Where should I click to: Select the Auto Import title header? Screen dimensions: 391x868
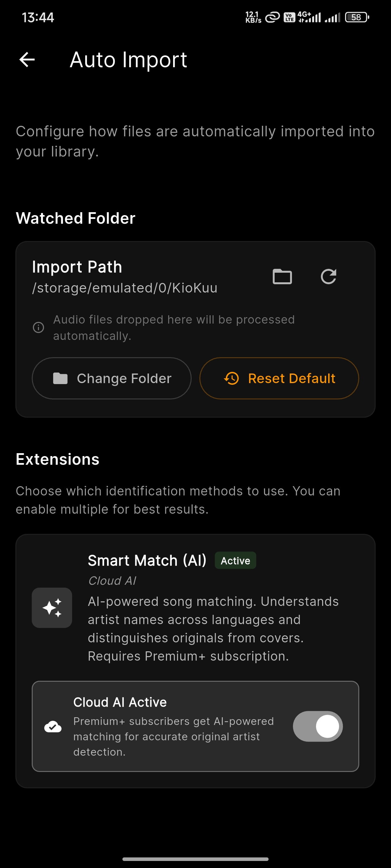(128, 59)
